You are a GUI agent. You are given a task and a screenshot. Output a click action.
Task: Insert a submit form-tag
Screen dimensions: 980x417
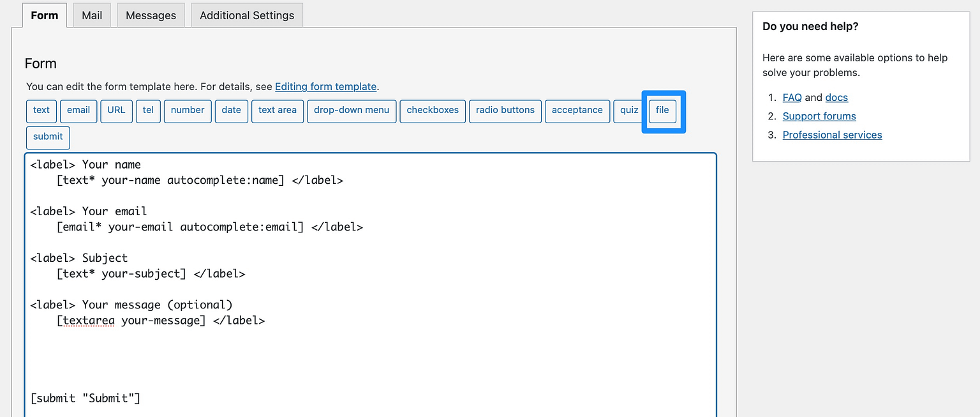point(47,137)
